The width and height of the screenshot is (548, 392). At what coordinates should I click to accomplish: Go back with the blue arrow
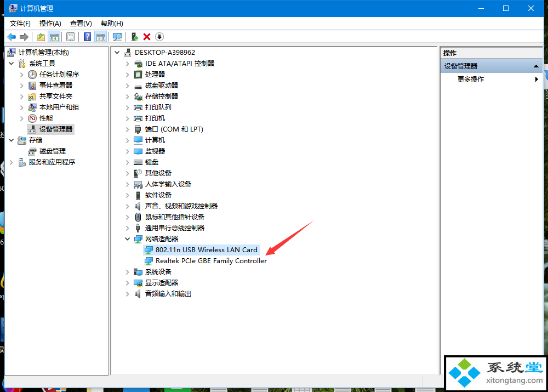pyautogui.click(x=12, y=37)
